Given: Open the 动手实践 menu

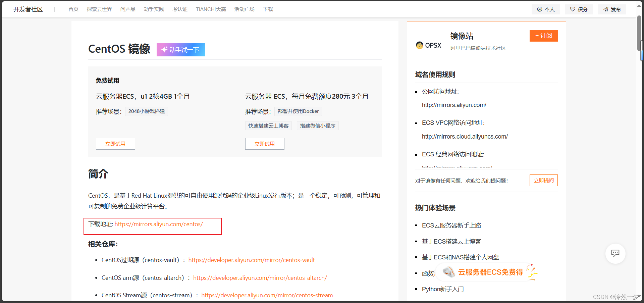Looking at the screenshot, I should click(154, 9).
